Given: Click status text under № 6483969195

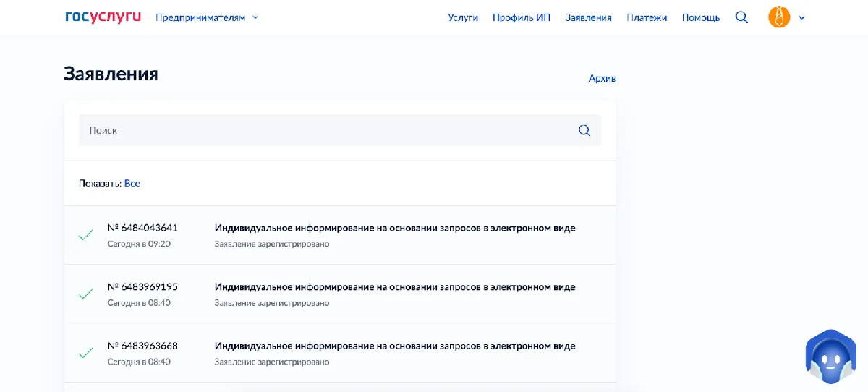Looking at the screenshot, I should pos(272,303).
